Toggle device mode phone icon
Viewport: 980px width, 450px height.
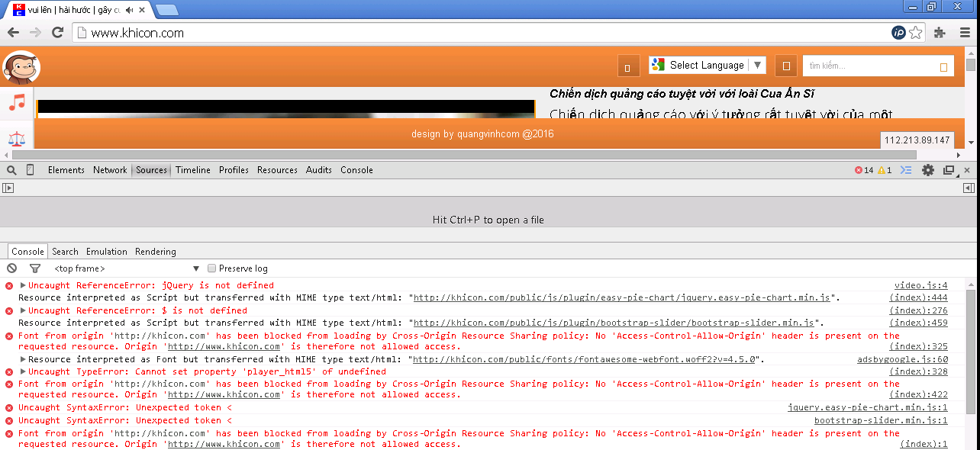30,170
